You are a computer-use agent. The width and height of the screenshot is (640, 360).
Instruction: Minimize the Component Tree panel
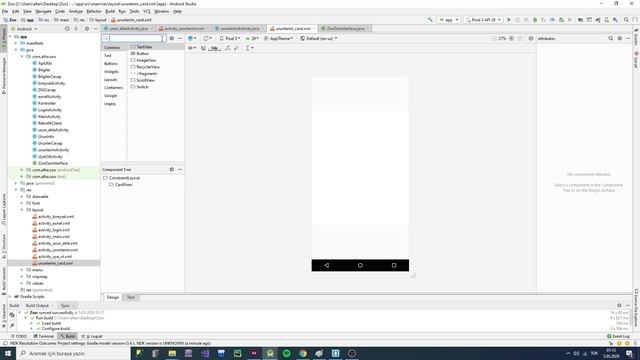click(x=180, y=169)
